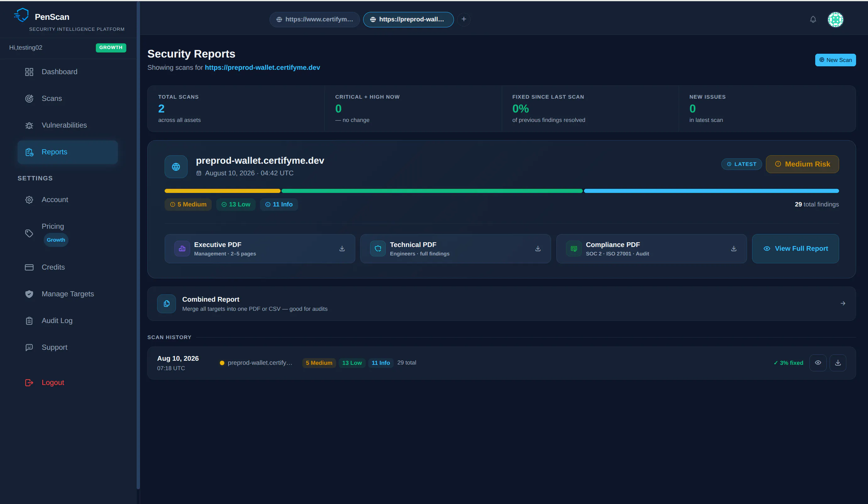Click the Manage Targets shield icon
Image resolution: width=868 pixels, height=504 pixels.
29,294
